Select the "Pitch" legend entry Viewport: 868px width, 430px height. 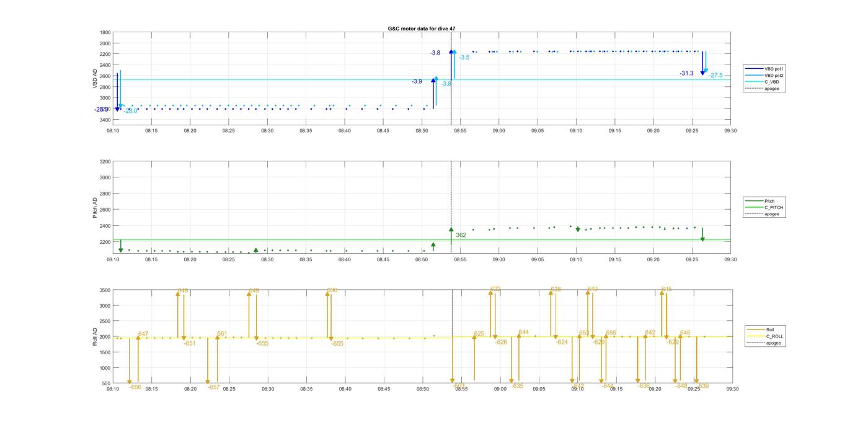(x=769, y=201)
